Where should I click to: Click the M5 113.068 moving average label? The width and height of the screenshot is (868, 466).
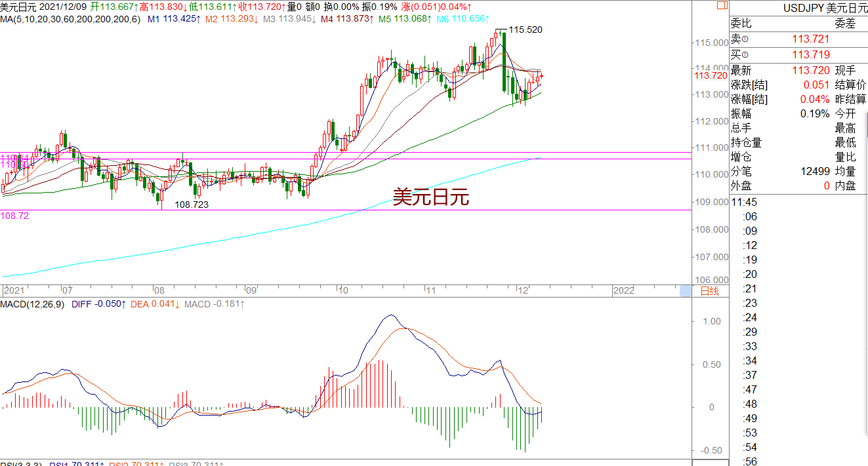point(405,19)
